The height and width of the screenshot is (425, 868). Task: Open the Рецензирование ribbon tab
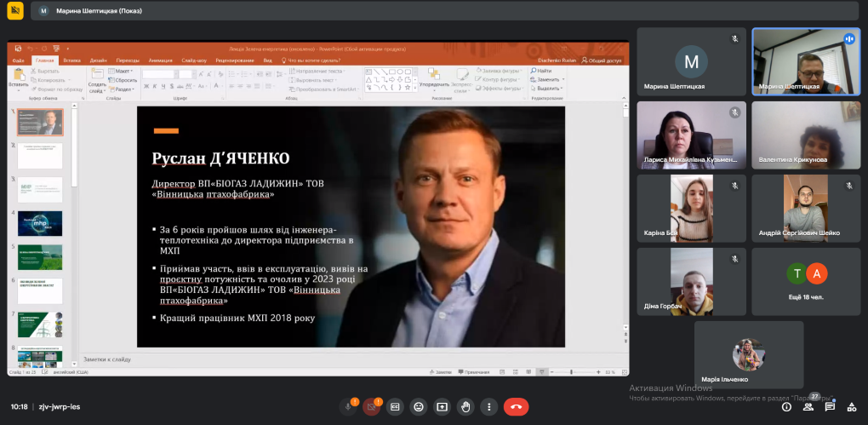click(x=235, y=60)
